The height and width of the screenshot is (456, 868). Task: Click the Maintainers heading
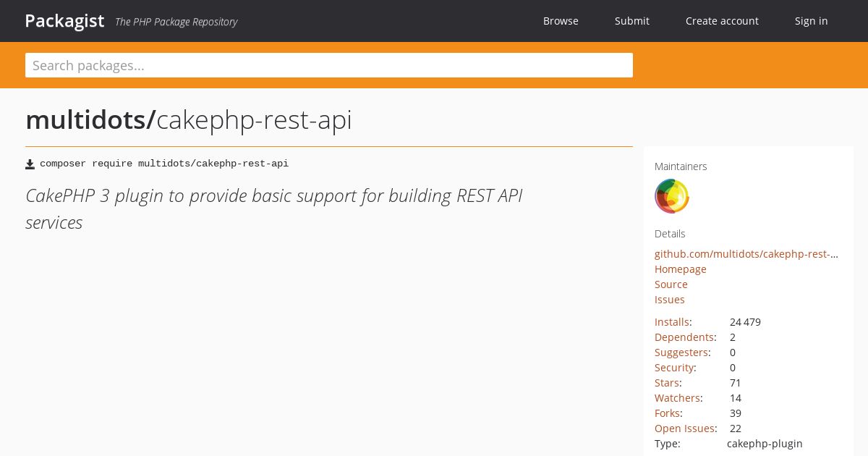coord(681,166)
